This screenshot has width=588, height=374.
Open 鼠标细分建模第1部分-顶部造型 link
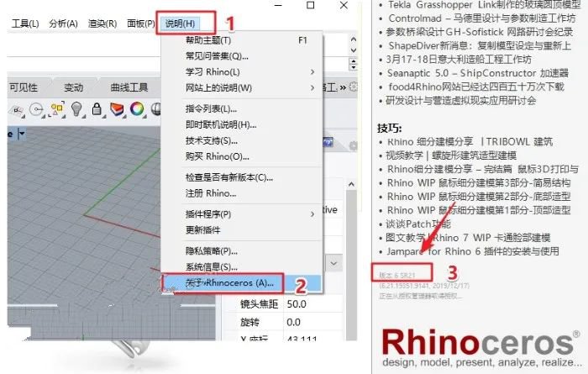click(479, 210)
